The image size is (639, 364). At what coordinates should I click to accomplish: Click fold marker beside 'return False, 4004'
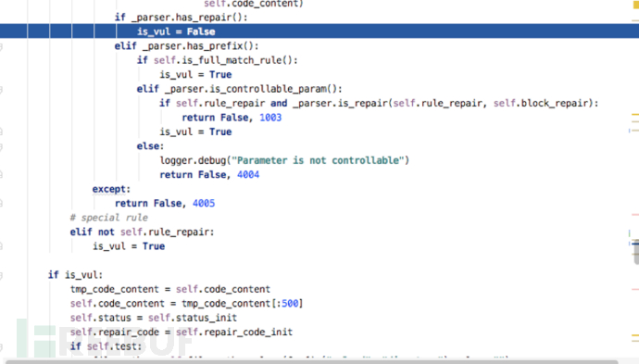[1, 175]
